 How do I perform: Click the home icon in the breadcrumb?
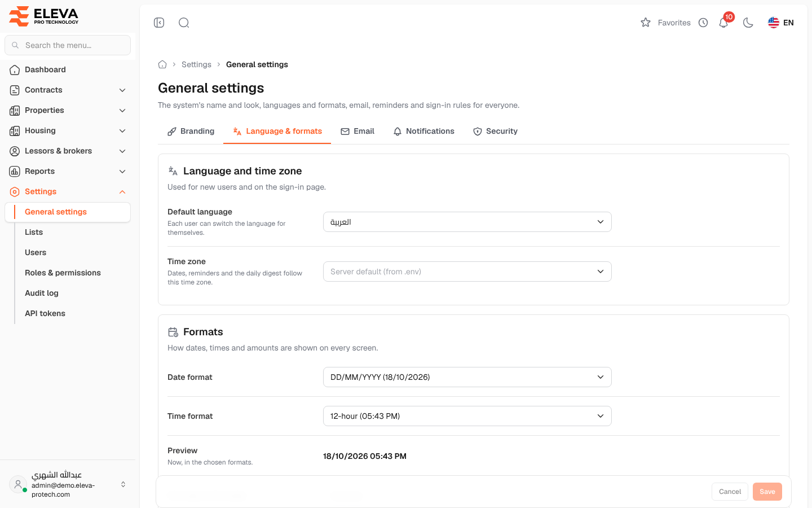tap(162, 64)
